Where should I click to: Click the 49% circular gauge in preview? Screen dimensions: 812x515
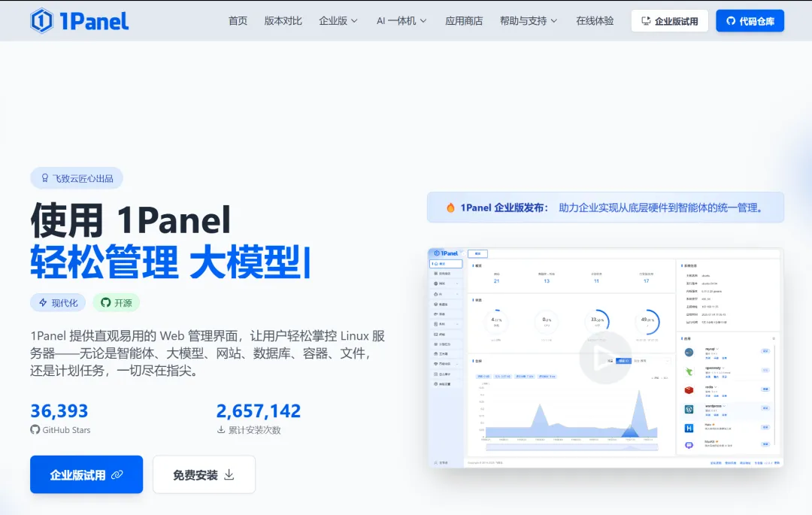647,322
